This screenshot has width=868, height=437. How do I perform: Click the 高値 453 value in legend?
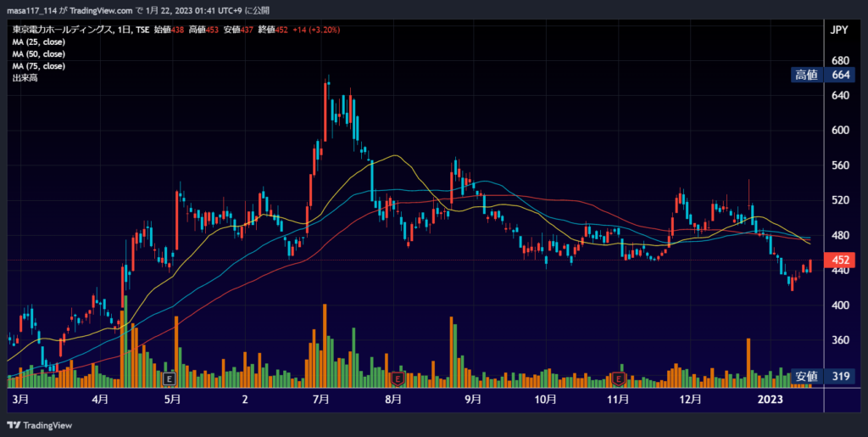[x=203, y=30]
